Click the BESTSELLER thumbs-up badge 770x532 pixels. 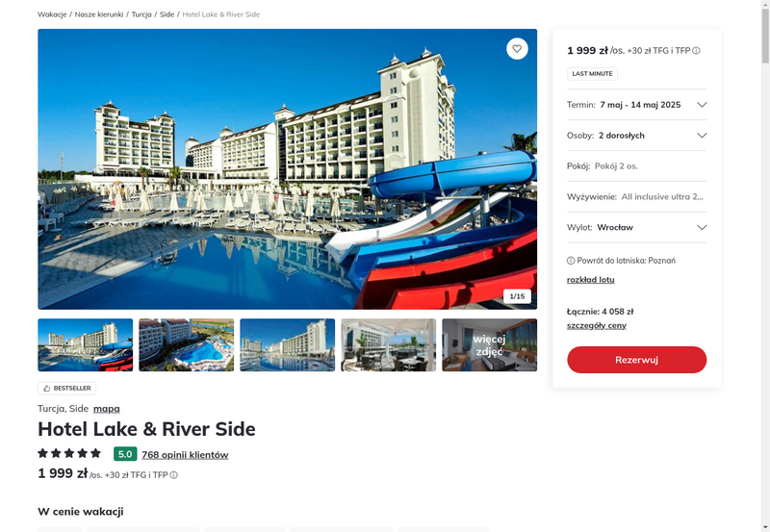coord(66,389)
